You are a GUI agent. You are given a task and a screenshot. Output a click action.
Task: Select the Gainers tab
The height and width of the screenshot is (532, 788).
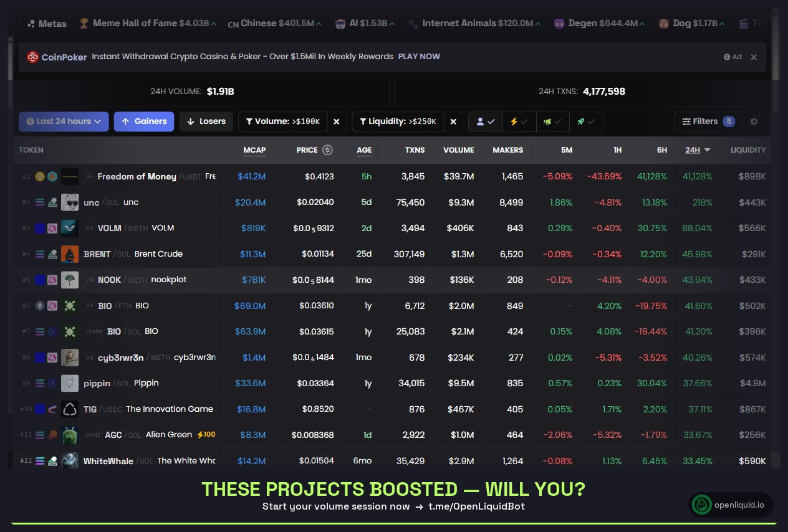point(144,121)
